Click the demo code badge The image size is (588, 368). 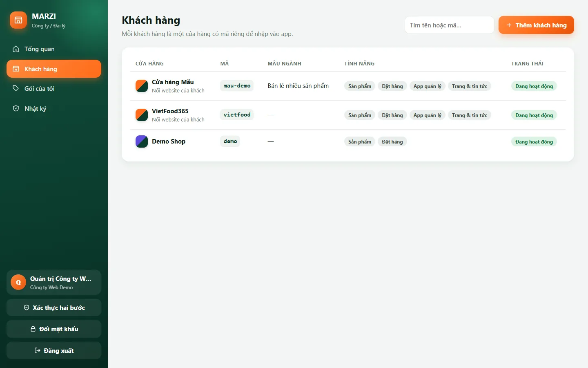tap(230, 141)
